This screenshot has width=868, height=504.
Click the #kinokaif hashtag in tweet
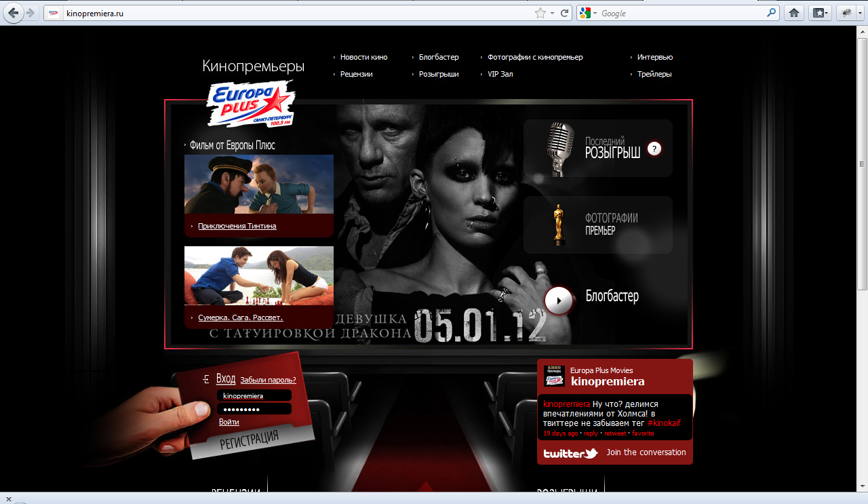coord(664,423)
